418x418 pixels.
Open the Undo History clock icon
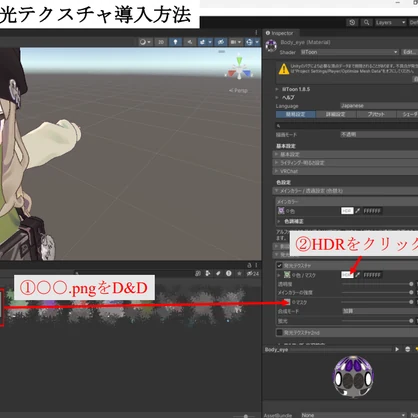click(x=352, y=22)
